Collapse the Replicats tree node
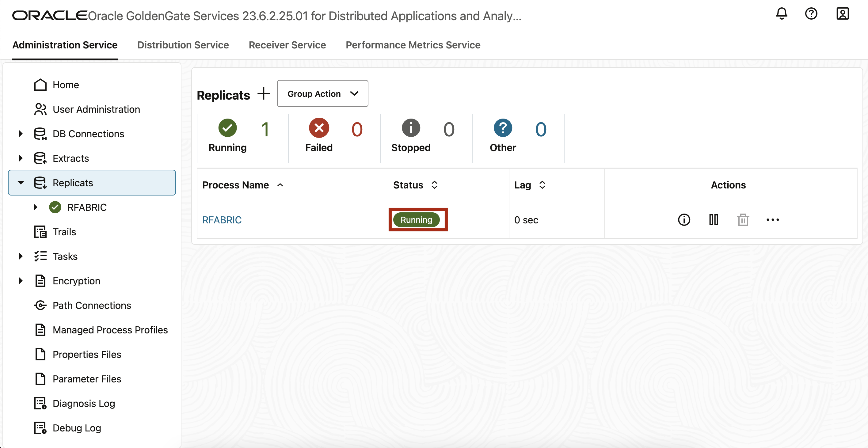Viewport: 868px width, 448px height. (21, 183)
